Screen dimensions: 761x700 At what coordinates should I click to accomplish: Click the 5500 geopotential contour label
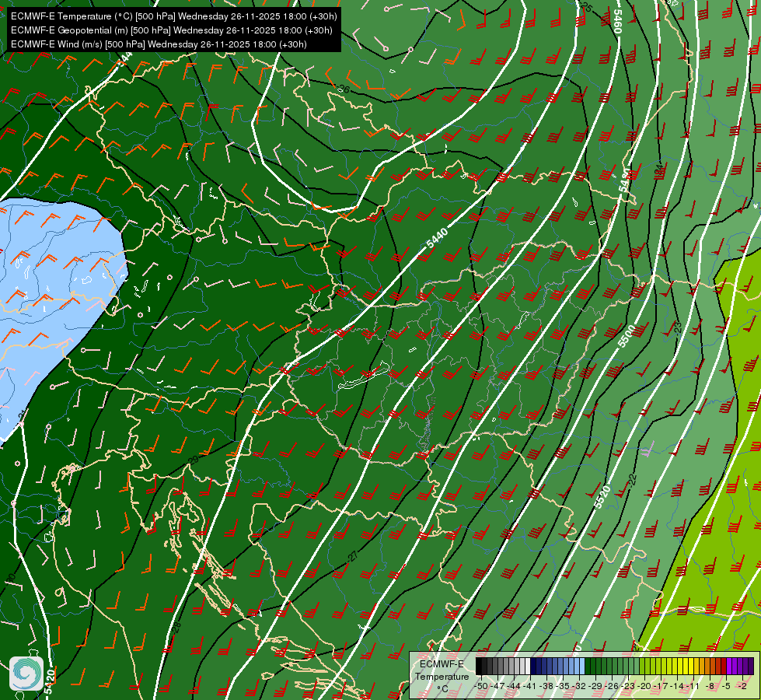[627, 336]
